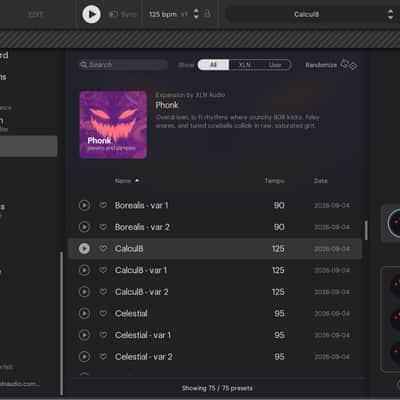This screenshot has height=400, width=400.
Task: Preview the Calcul8 - var 2 preset
Action: click(84, 292)
